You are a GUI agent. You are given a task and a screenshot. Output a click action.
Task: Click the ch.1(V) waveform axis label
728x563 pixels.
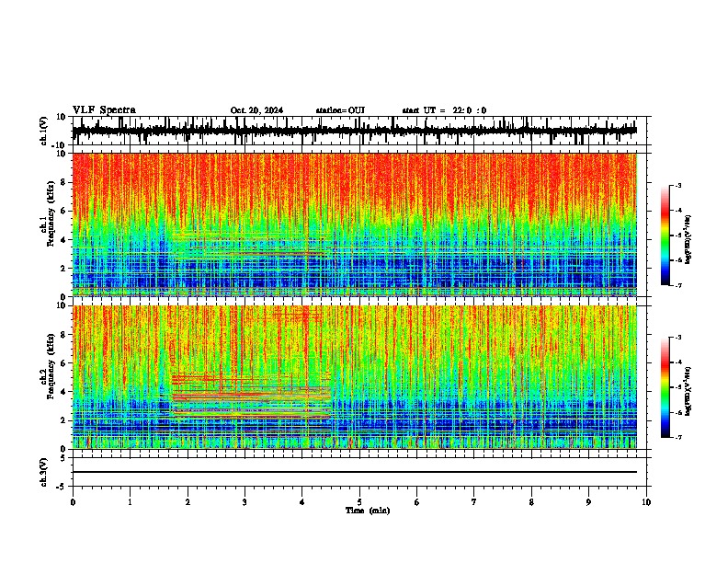[44, 131]
